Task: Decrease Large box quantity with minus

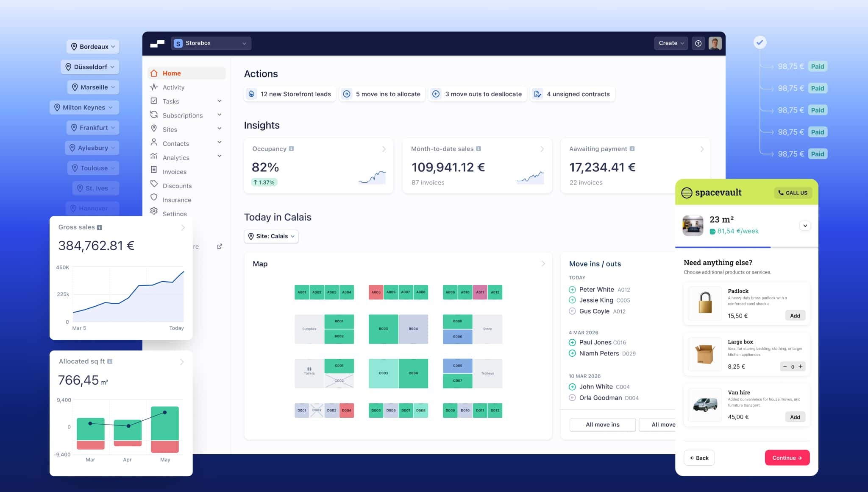Action: (785, 366)
